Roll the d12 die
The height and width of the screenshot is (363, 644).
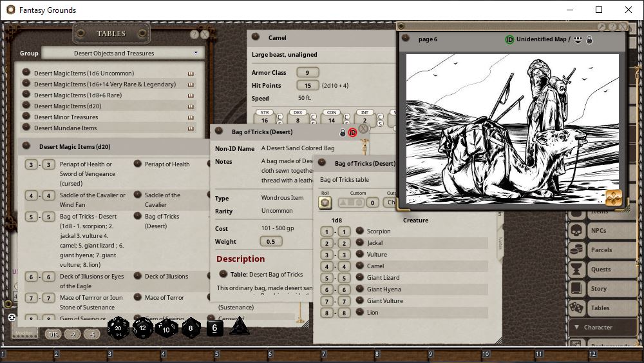coord(142,328)
